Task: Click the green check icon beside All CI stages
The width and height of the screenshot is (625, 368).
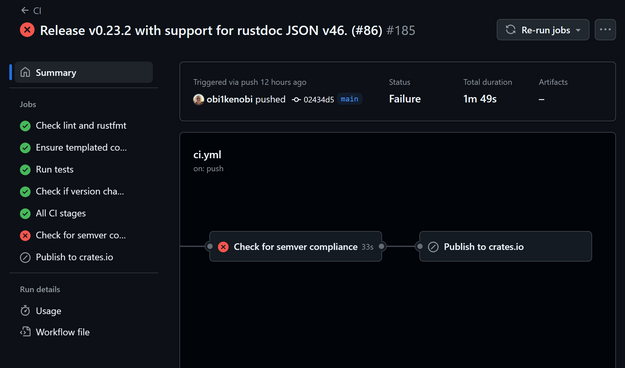Action: pos(25,214)
